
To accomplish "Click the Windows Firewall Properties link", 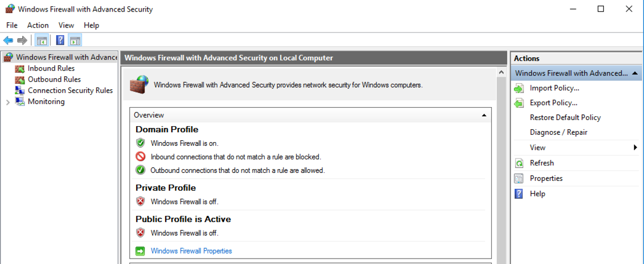I will 191,251.
